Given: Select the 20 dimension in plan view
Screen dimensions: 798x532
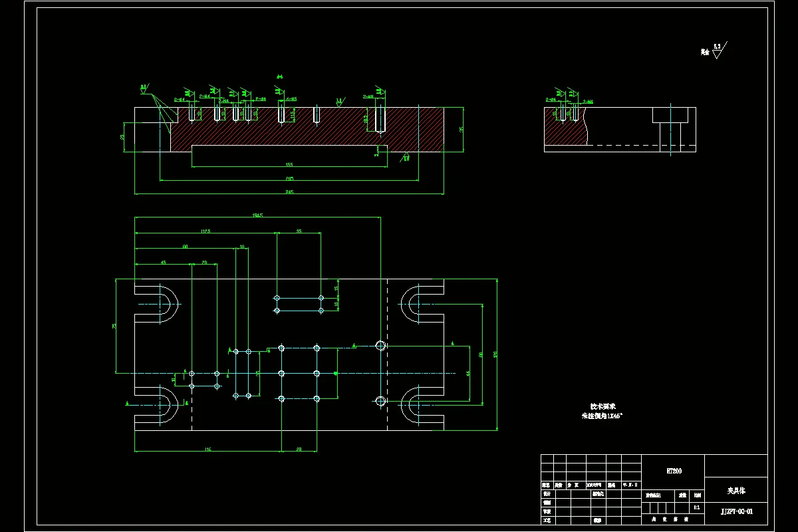Looking at the screenshot, I should pos(204,263).
